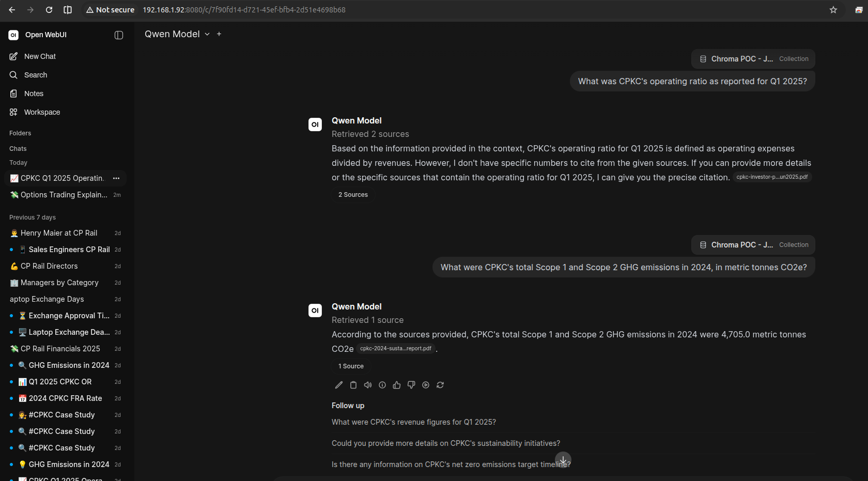Collapse the Folders section
Screen dimensions: 868x481
tap(20, 133)
